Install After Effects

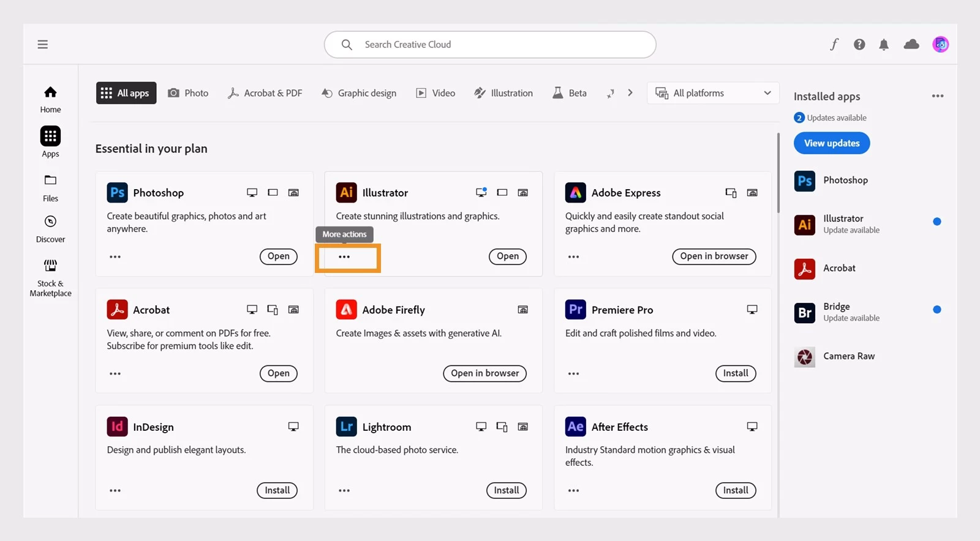(736, 490)
